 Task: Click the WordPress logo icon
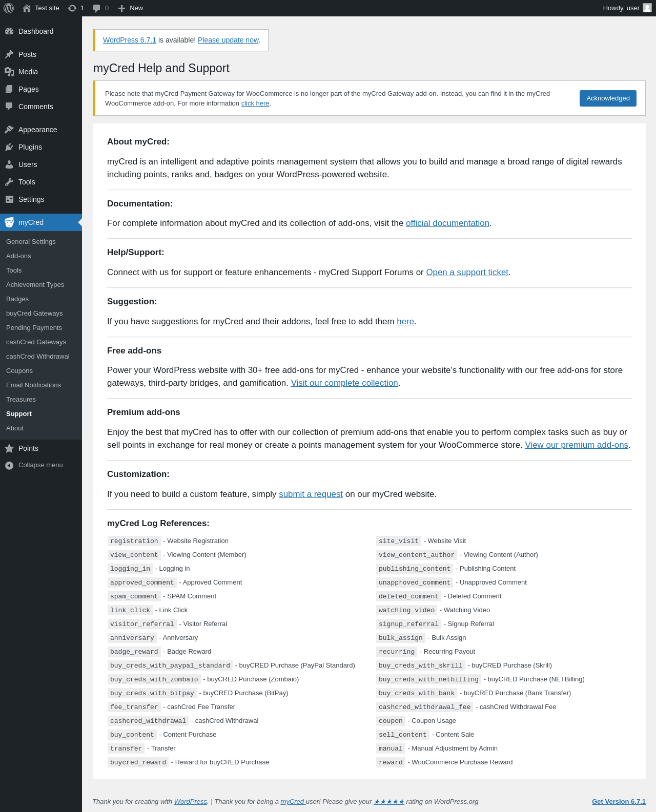pos(9,8)
